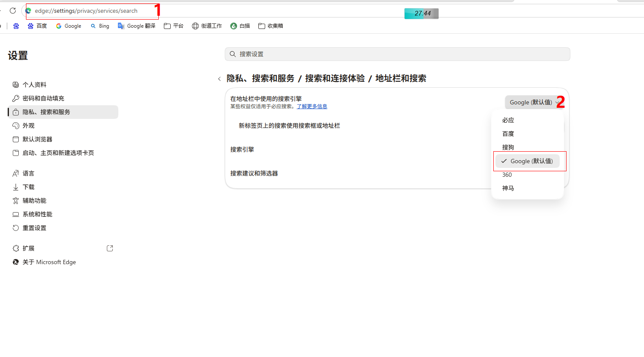Viewport: 644px width, 357px height.
Task: Go to 隐私、搜索和服务 in the breadcrumb
Action: 260,78
